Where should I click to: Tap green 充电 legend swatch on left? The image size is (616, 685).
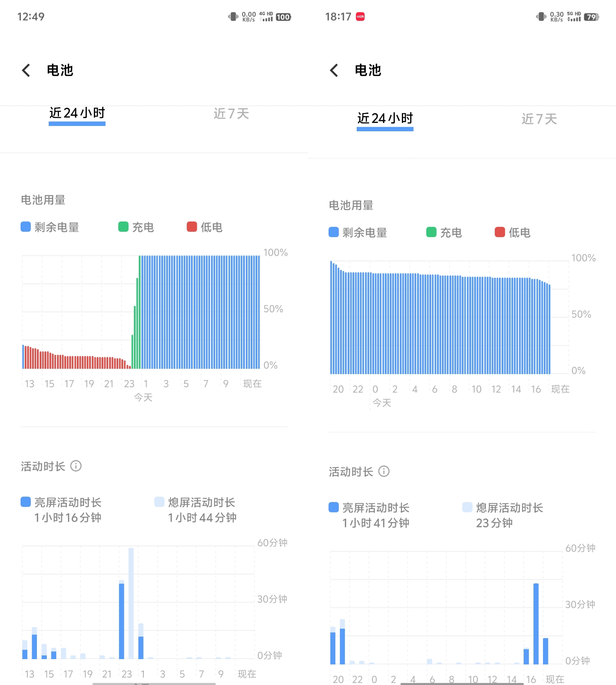click(123, 227)
